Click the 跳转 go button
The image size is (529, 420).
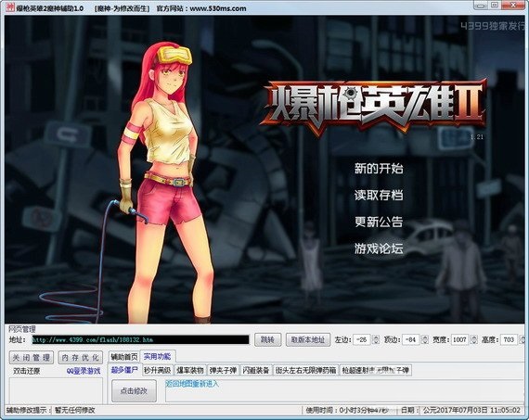[x=267, y=339]
